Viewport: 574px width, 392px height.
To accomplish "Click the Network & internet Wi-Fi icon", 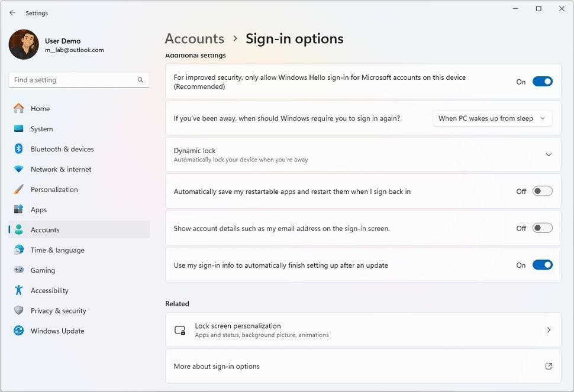I will (x=19, y=169).
